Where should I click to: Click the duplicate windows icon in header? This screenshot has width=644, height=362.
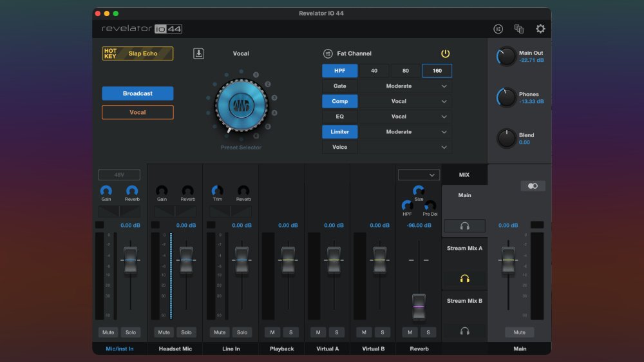518,29
